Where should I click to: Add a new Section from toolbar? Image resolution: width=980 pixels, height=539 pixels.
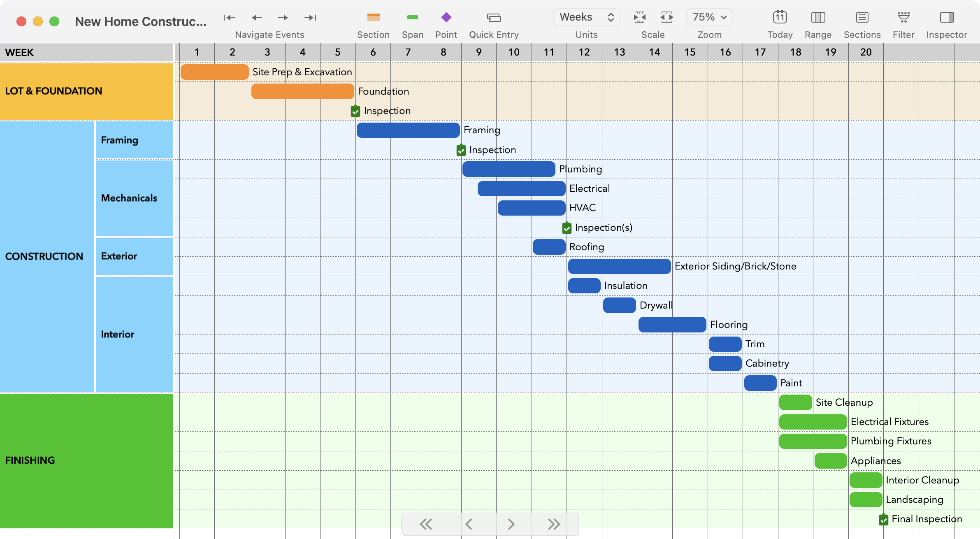[x=373, y=17]
